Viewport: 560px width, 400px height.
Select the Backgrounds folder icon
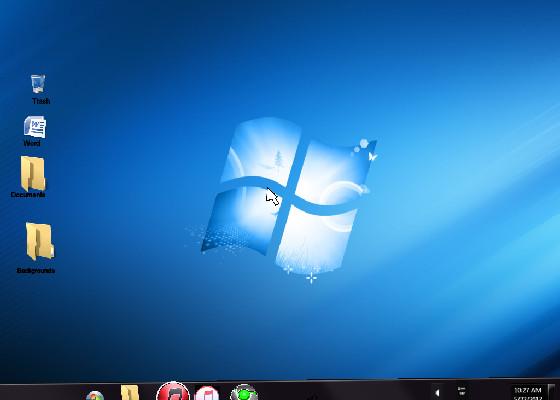40,241
